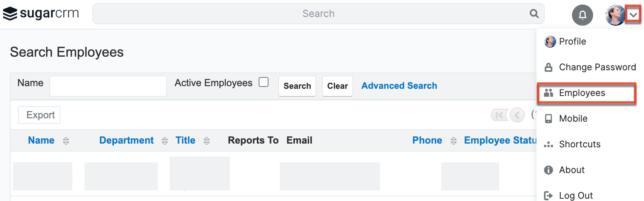This screenshot has width=644, height=201.
Task: Sort by Phone column arrows
Action: pos(454,141)
